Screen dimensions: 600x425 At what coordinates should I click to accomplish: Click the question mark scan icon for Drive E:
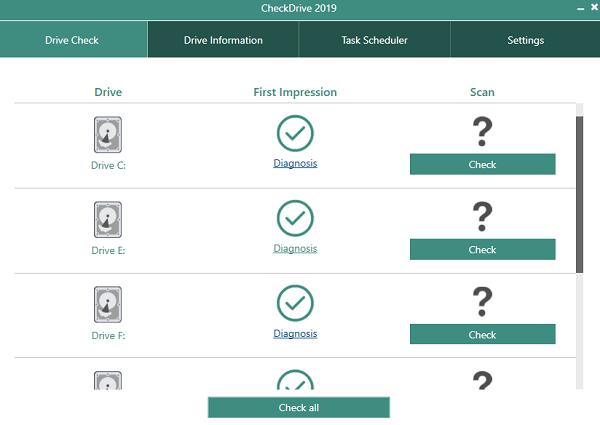click(482, 217)
